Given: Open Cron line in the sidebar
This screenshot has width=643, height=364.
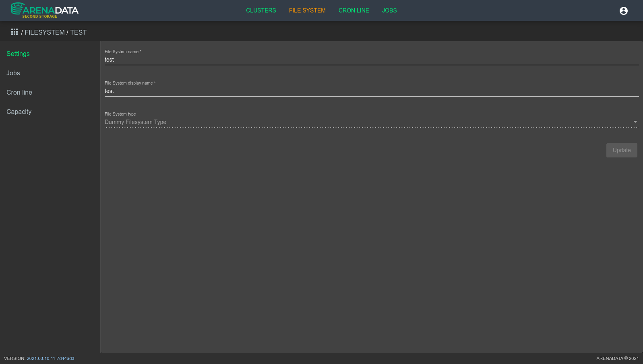Looking at the screenshot, I should pyautogui.click(x=19, y=92).
